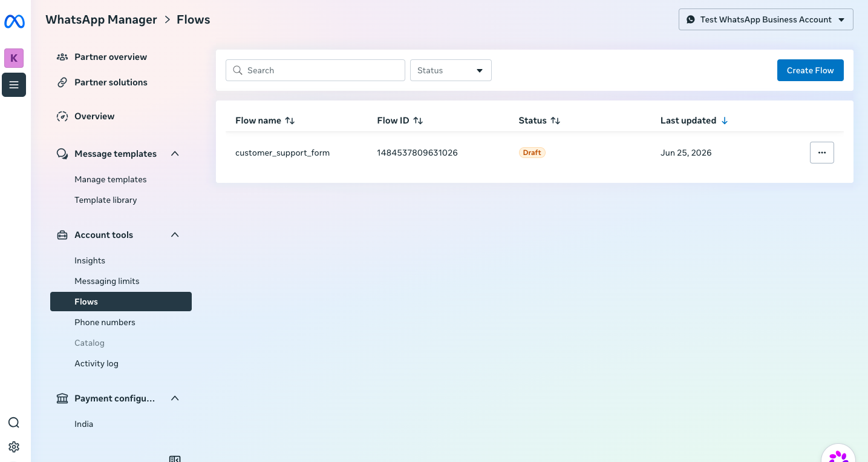Click the Overview gauge icon

point(62,116)
